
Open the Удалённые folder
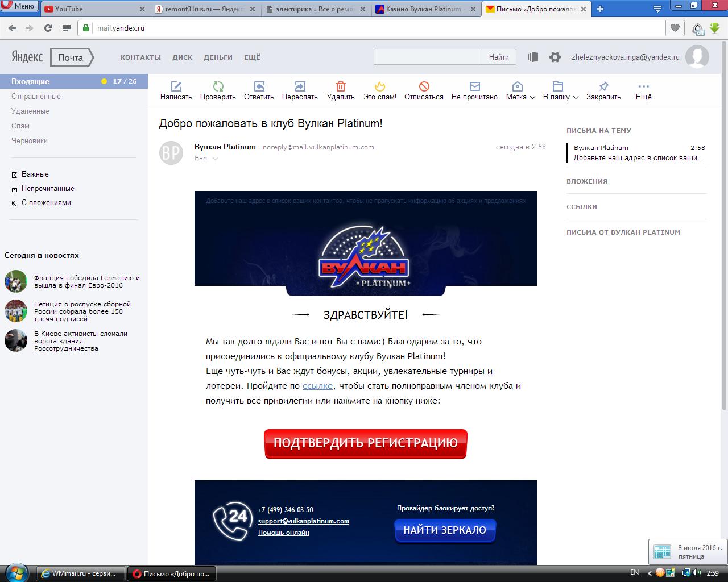[x=30, y=111]
